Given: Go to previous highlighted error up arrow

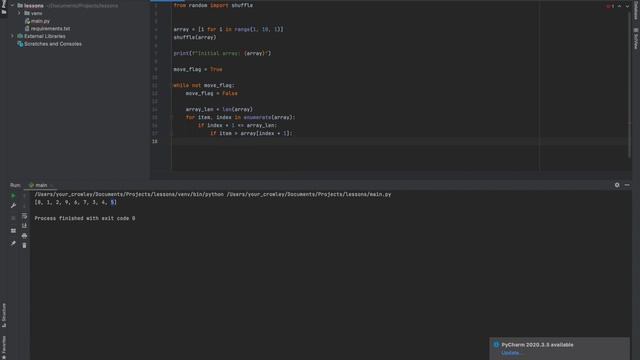Looking at the screenshot, I should [619, 6].
